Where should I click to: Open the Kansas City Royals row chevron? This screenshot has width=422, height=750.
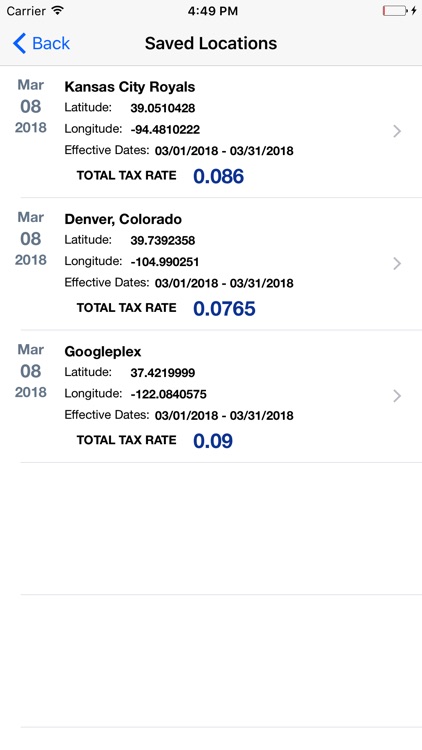click(397, 131)
